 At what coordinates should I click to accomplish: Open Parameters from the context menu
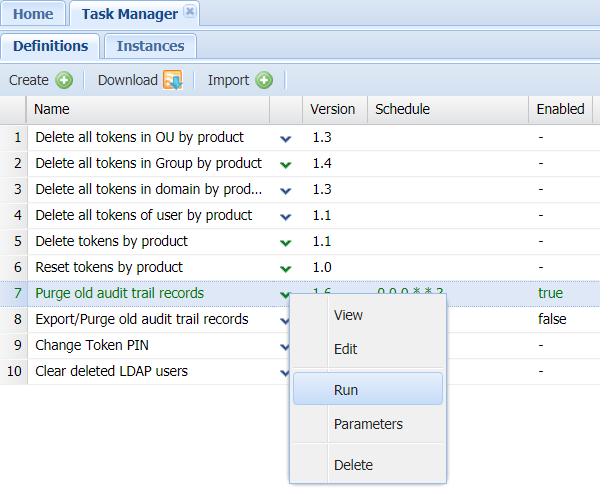[x=367, y=424]
